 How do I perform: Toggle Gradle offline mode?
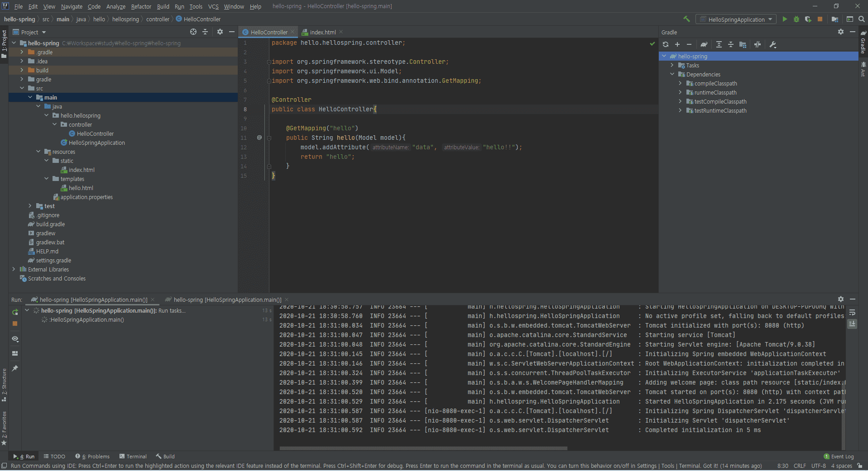(x=758, y=44)
